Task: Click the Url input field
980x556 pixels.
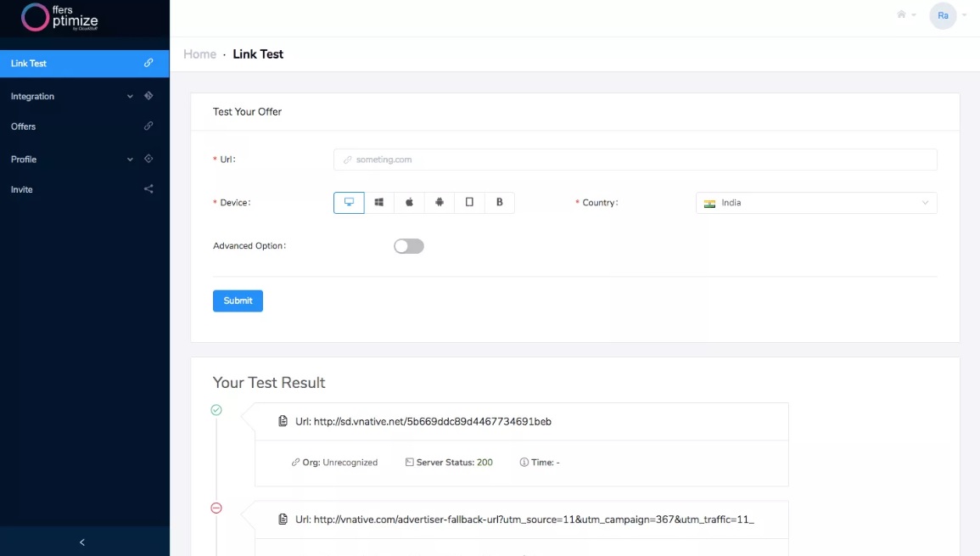Action: (x=635, y=160)
